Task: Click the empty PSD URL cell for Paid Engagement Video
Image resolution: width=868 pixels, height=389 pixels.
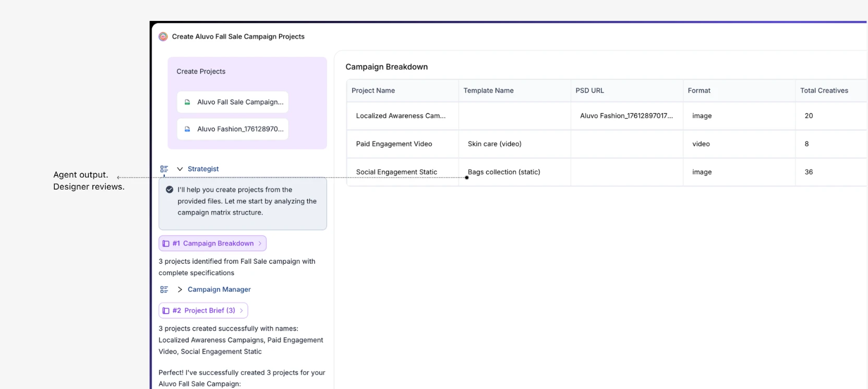Action: click(x=627, y=144)
